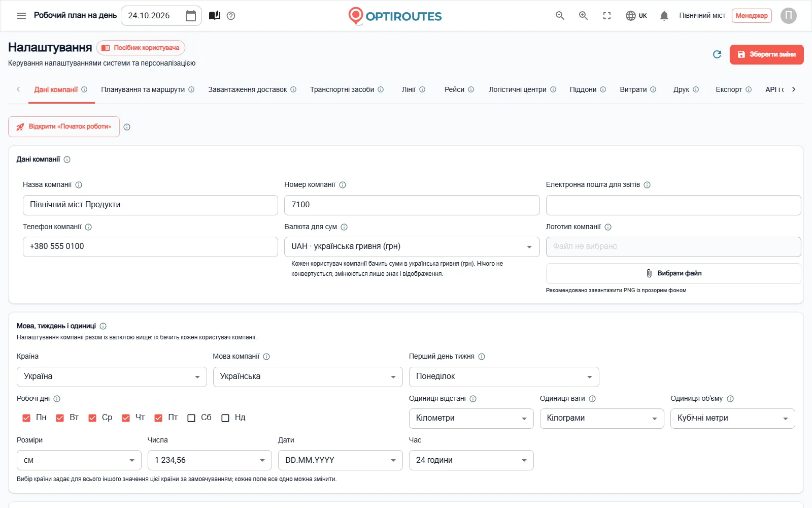Click the help question mark icon in header

click(x=231, y=16)
